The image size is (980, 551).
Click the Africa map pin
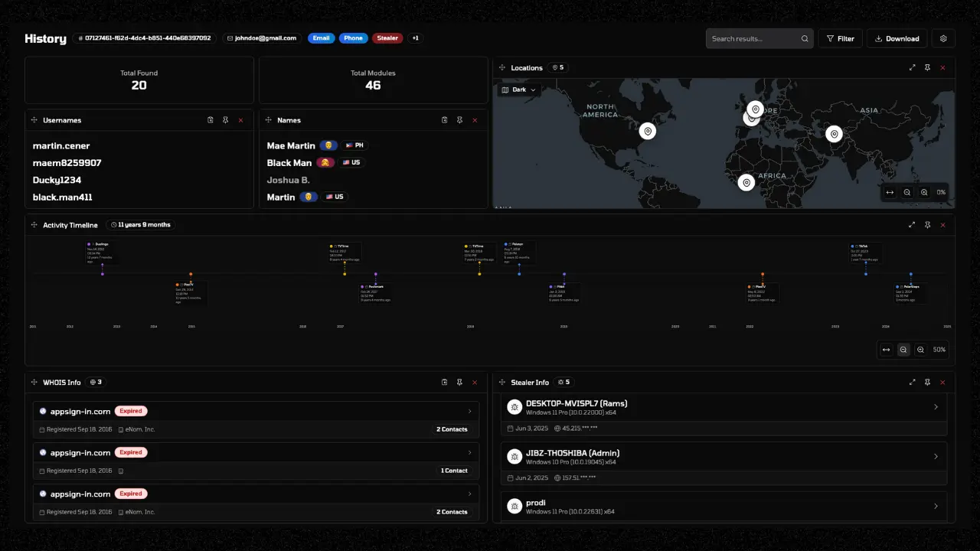click(746, 182)
